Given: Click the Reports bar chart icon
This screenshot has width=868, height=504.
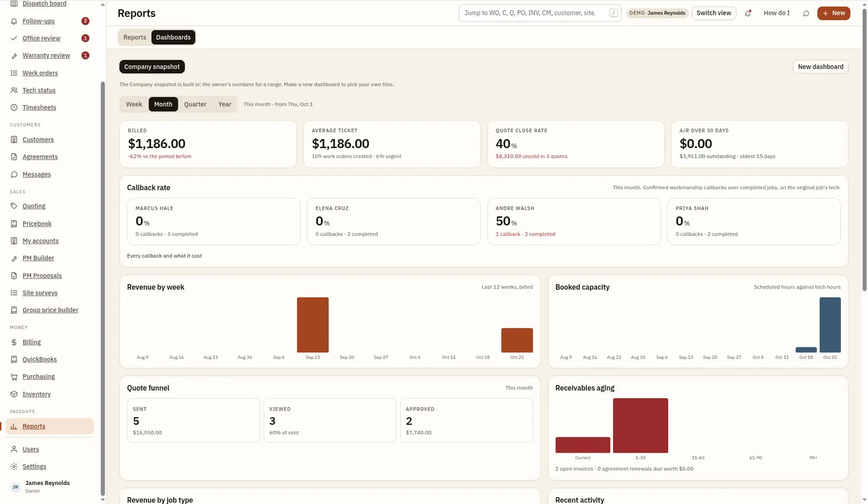Looking at the screenshot, I should (14, 427).
